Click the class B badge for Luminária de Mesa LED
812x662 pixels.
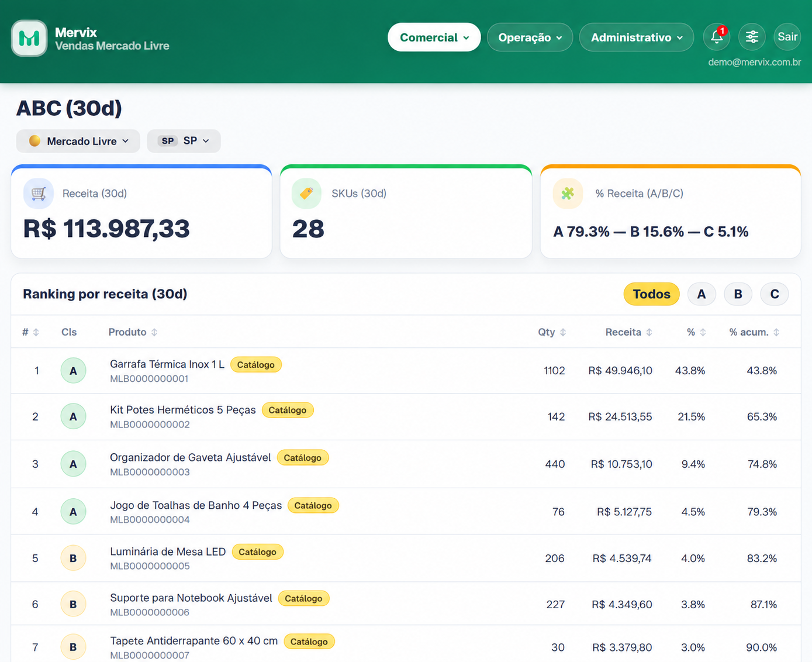(x=73, y=558)
